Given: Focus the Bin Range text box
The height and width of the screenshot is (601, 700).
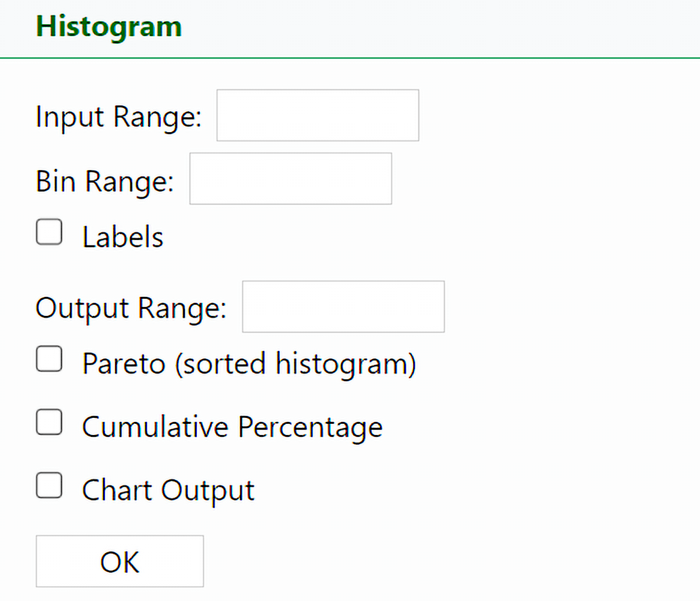Looking at the screenshot, I should tap(290, 179).
